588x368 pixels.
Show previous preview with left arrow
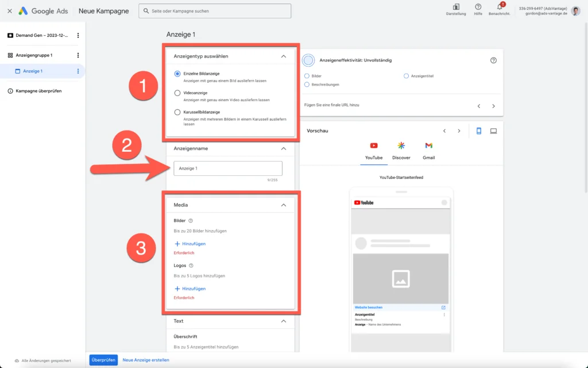point(444,131)
